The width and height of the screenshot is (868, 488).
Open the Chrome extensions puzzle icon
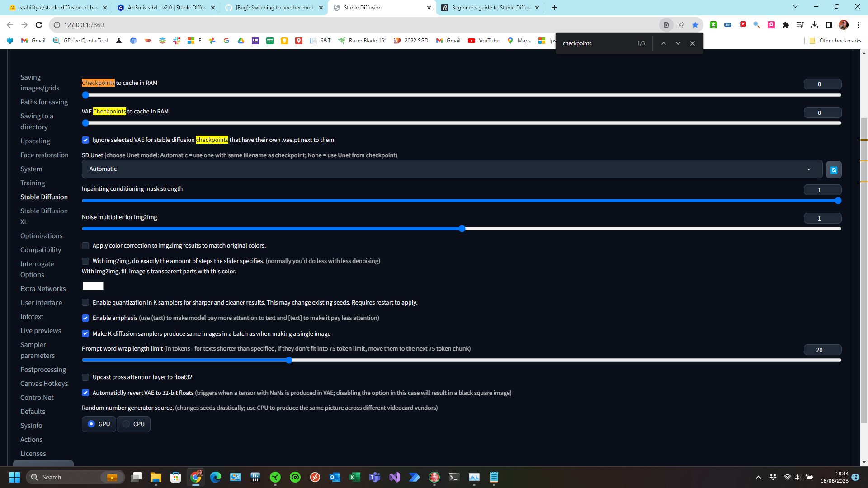coord(786,25)
